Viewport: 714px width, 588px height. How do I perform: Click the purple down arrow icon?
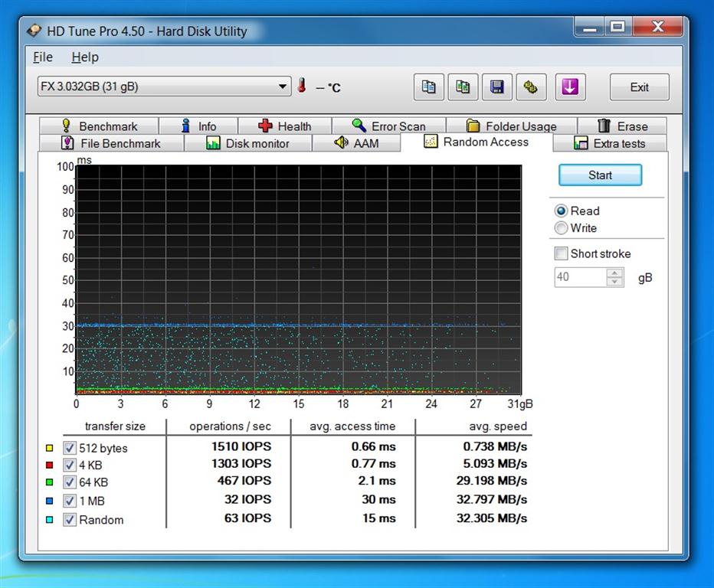tap(568, 87)
